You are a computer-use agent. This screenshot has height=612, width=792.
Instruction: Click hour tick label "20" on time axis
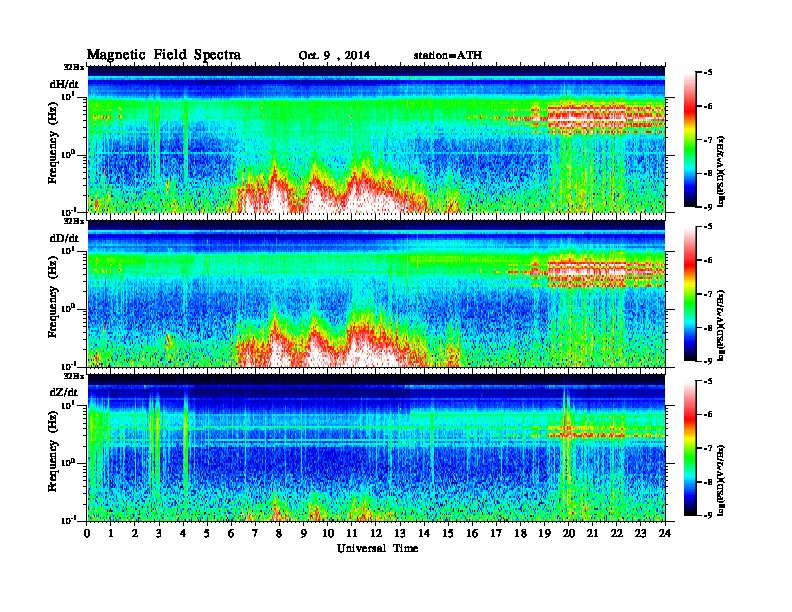coord(569,534)
